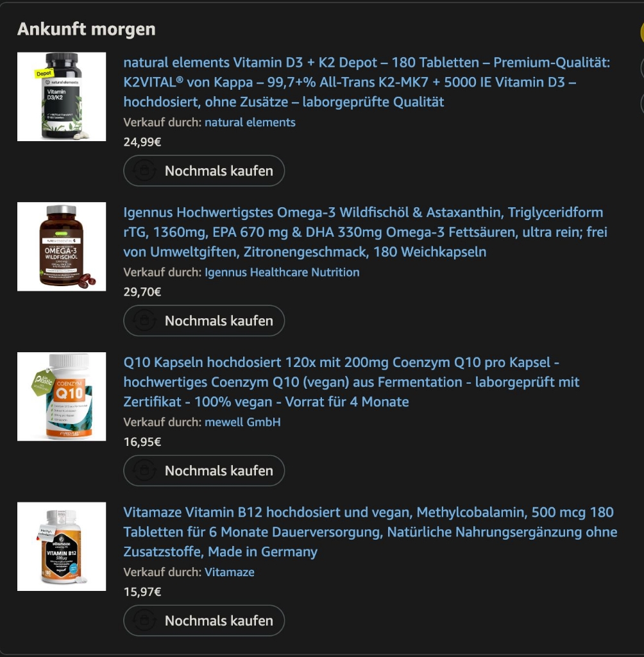Open Vitamaze Vitamin B12 product title
This screenshot has width=644, height=657.
click(370, 532)
